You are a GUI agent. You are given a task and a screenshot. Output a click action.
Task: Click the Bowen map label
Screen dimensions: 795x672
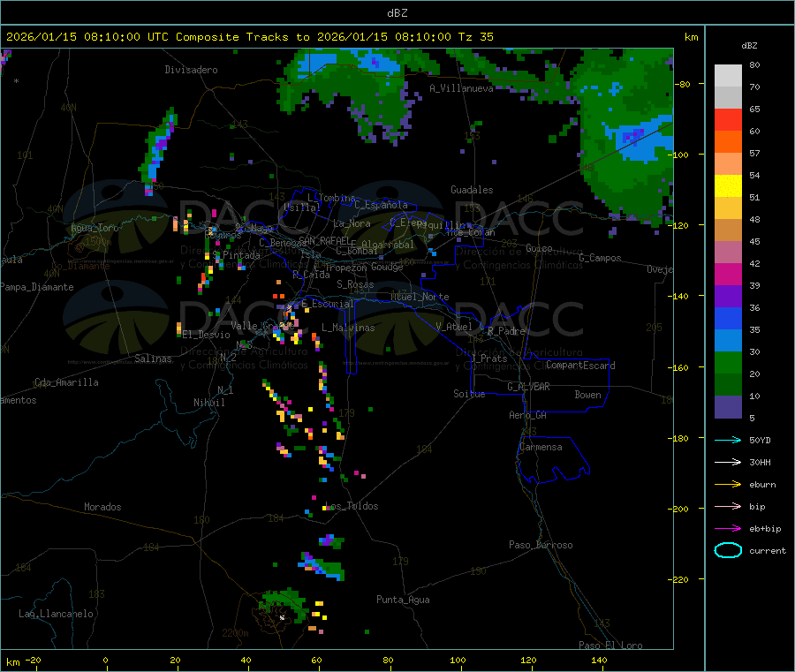[587, 395]
